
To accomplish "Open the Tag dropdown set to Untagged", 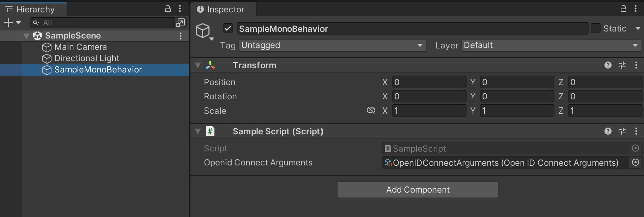I will [332, 45].
